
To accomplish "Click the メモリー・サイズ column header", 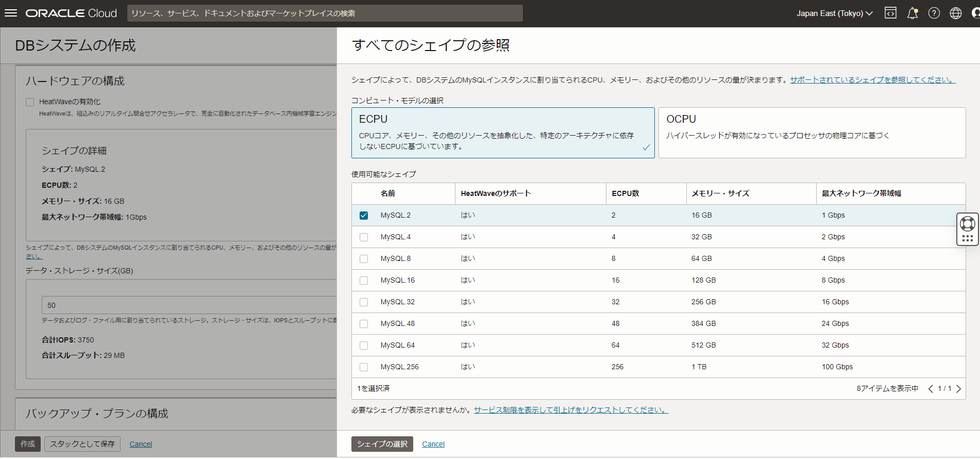I will [x=720, y=193].
